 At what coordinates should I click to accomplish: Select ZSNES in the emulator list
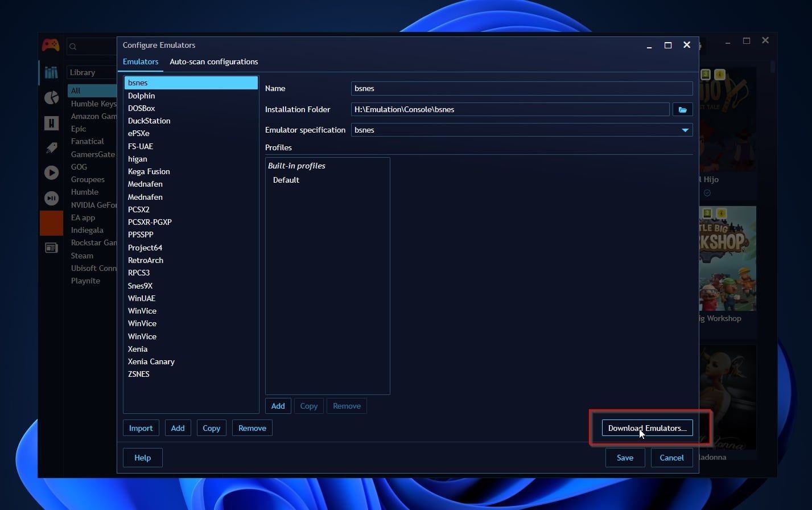click(x=191, y=374)
